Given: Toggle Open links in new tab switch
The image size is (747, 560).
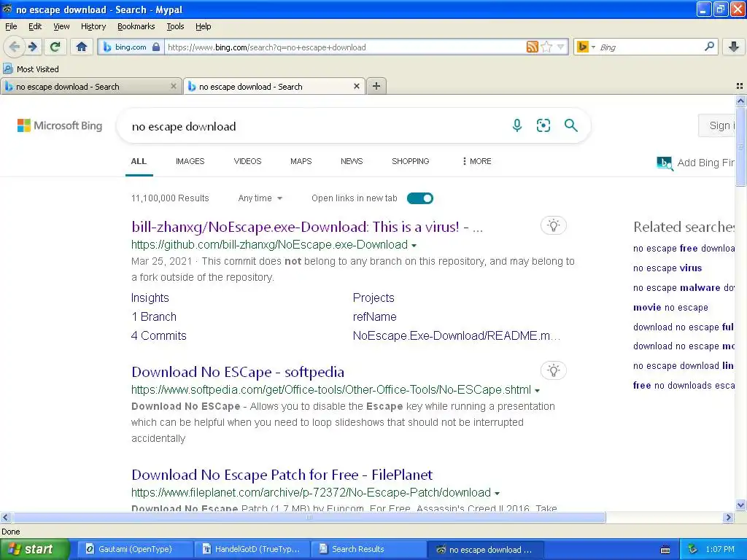Looking at the screenshot, I should 419,198.
